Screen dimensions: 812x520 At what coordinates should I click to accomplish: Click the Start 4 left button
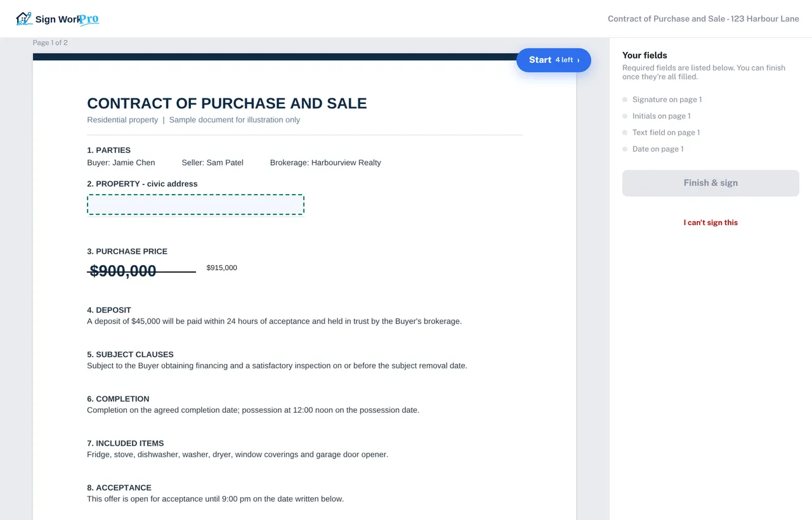554,60
